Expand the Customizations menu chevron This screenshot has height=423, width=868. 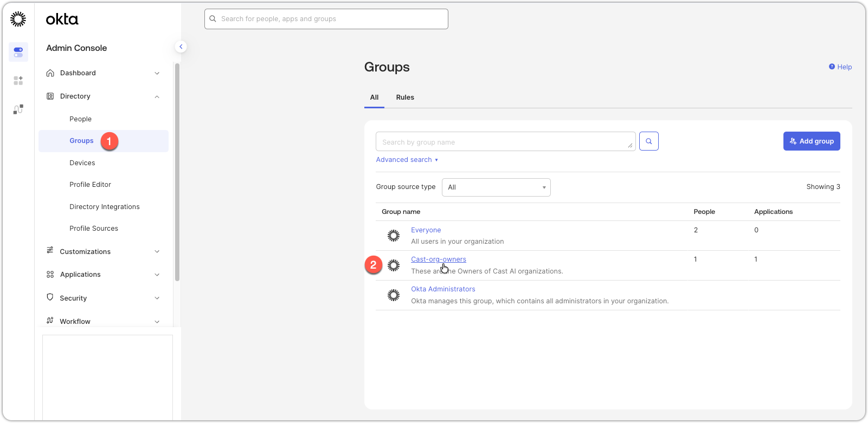click(x=157, y=252)
